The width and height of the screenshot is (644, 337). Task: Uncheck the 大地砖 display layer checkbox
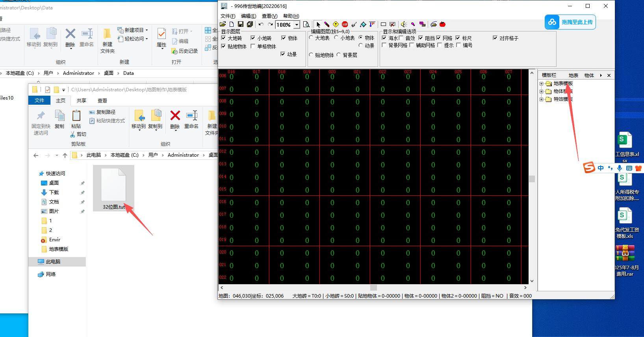click(x=224, y=38)
